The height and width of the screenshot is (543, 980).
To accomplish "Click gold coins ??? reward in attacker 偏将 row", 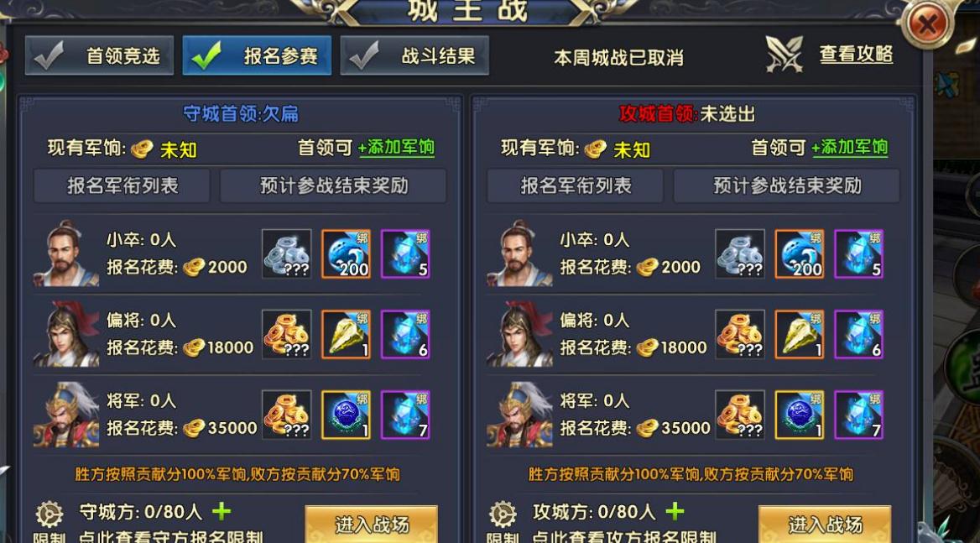I will point(740,334).
